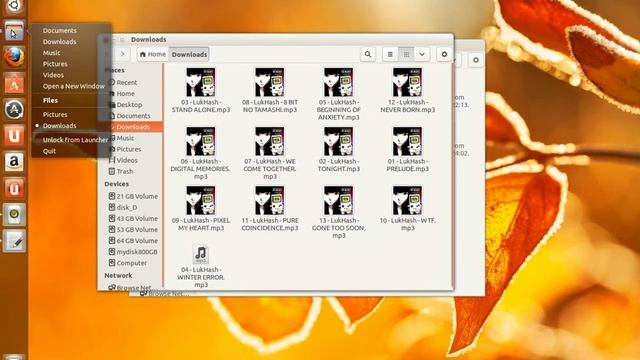Open the text editor launcher icon
The height and width of the screenshot is (360, 640).
(x=14, y=241)
